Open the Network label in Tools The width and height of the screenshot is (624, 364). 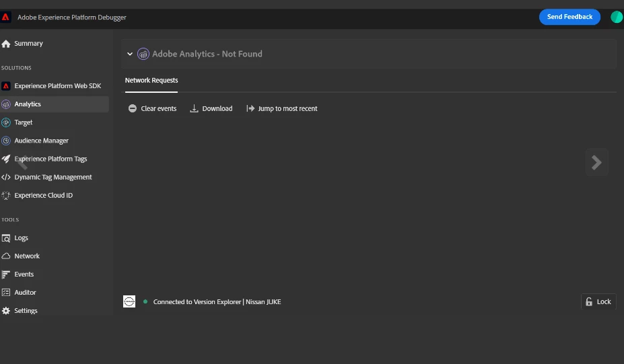27,256
